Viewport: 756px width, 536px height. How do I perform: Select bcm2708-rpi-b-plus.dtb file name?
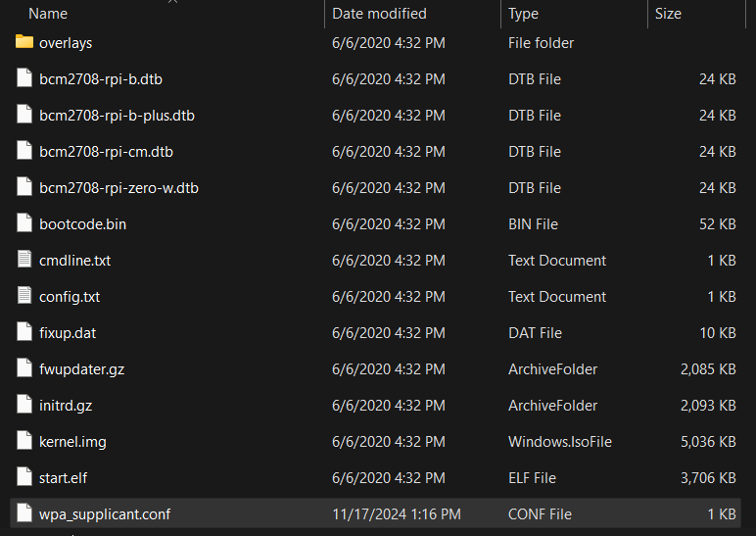(117, 115)
